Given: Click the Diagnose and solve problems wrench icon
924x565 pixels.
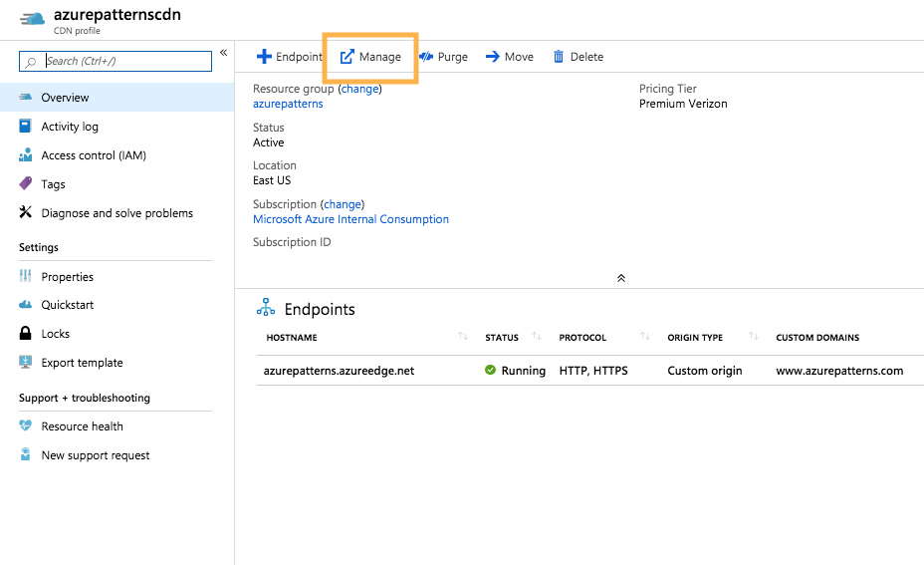Looking at the screenshot, I should pos(25,212).
